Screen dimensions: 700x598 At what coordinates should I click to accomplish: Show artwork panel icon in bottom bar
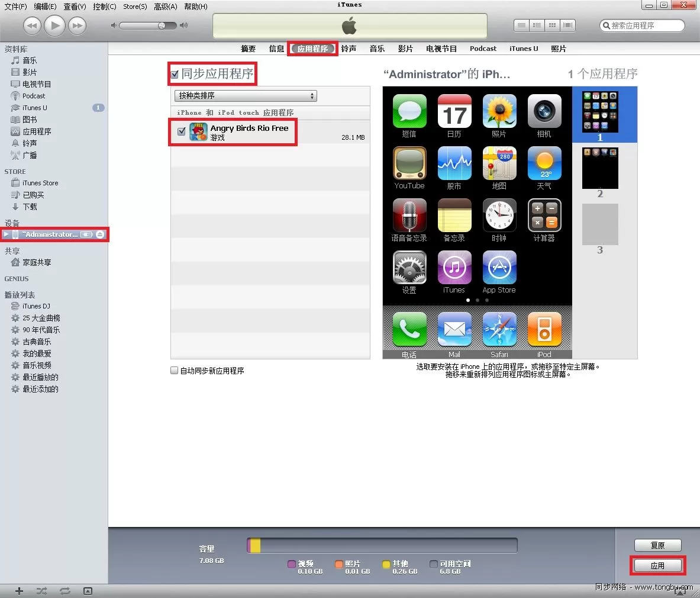point(88,591)
